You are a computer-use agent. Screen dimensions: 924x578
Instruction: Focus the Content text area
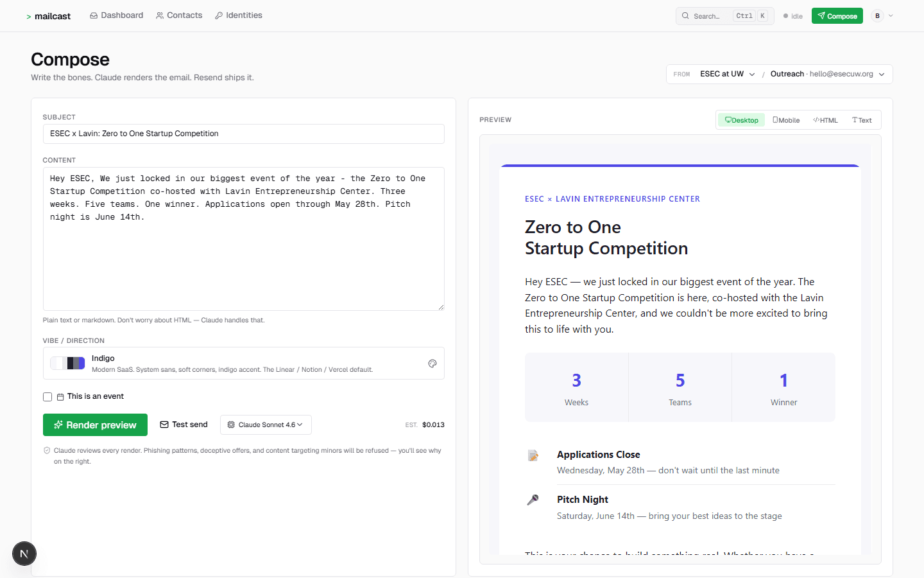pyautogui.click(x=244, y=239)
